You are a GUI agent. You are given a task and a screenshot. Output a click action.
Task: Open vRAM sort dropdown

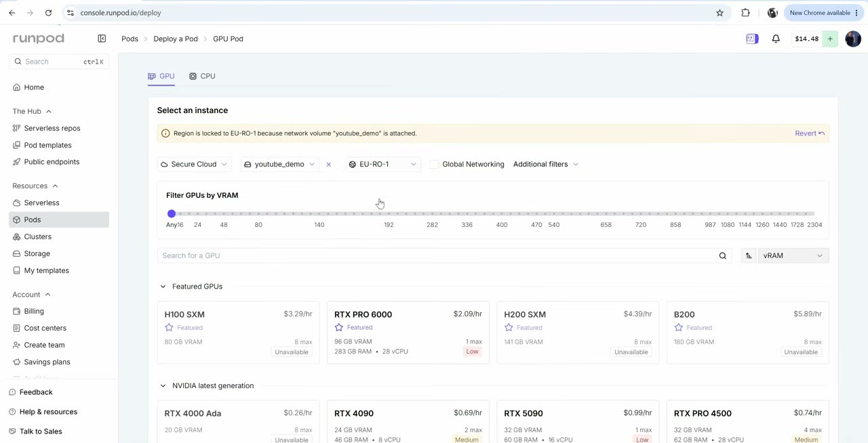(x=793, y=255)
